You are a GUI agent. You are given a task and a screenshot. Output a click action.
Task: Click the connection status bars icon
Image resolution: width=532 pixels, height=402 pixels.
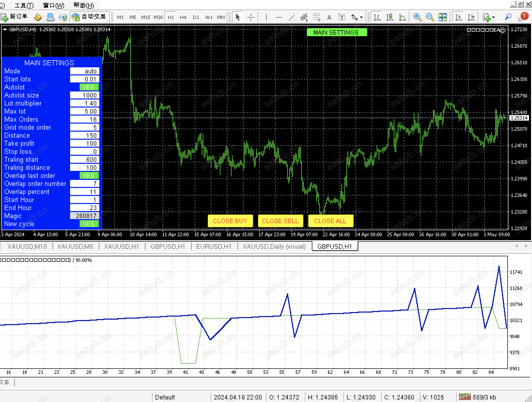coord(465,397)
